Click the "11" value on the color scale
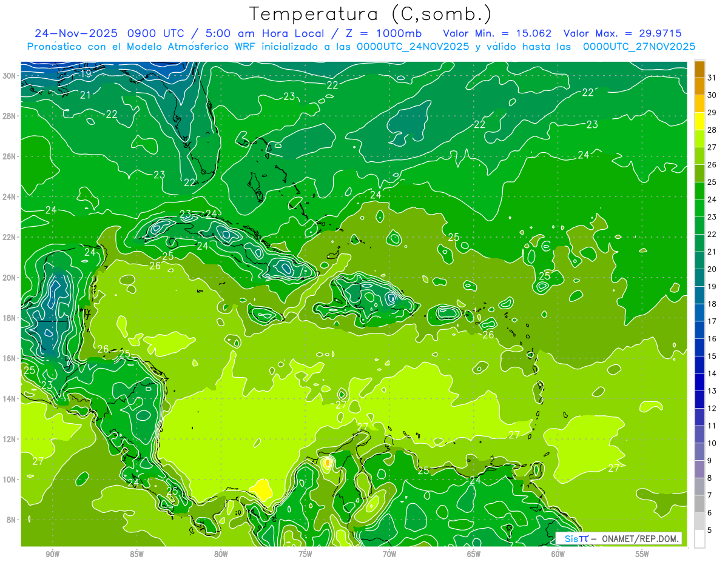The image size is (728, 562). point(712,426)
